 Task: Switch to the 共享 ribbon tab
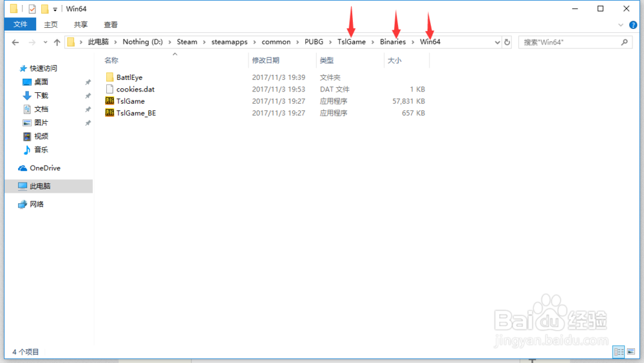[81, 25]
